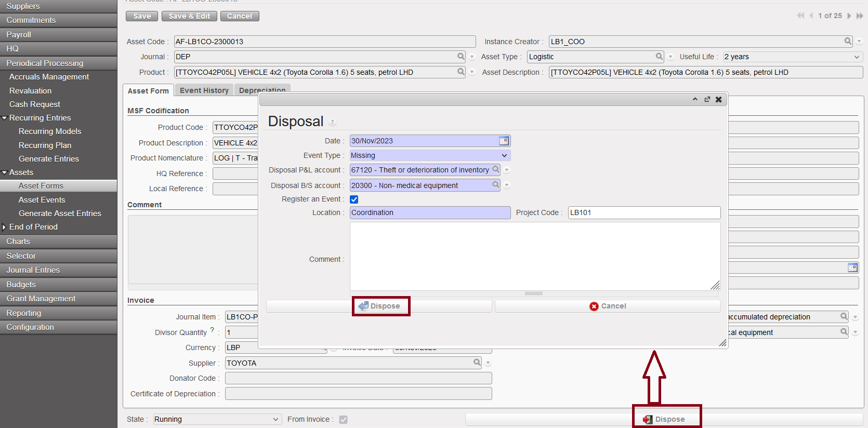Open Cash Request in sidebar
Image resolution: width=868 pixels, height=428 pixels.
point(35,104)
